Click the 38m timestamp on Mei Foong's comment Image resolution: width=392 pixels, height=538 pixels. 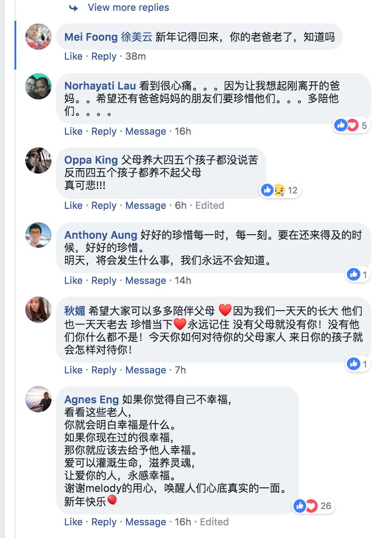tap(135, 56)
